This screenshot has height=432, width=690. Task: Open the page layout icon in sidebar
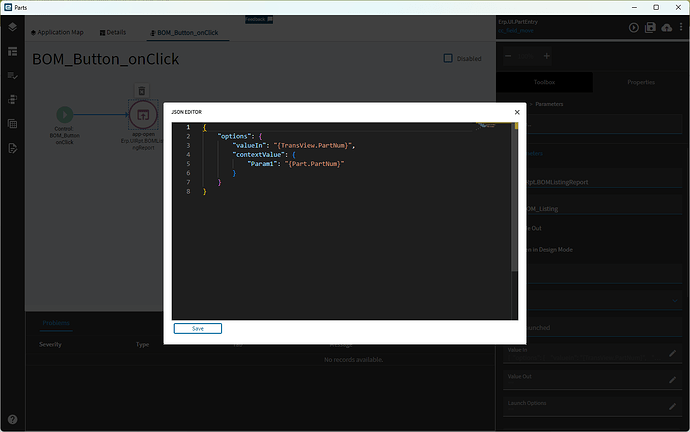[13, 52]
